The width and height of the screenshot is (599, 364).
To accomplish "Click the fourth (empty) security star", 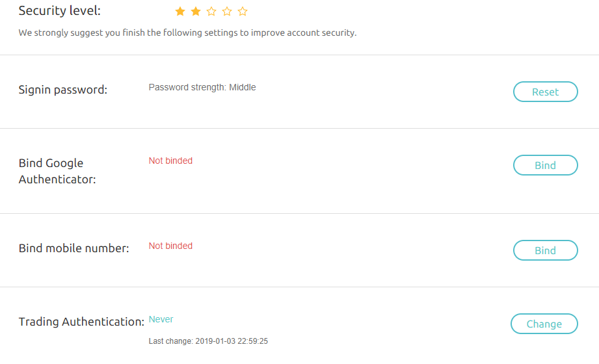I will tap(227, 12).
